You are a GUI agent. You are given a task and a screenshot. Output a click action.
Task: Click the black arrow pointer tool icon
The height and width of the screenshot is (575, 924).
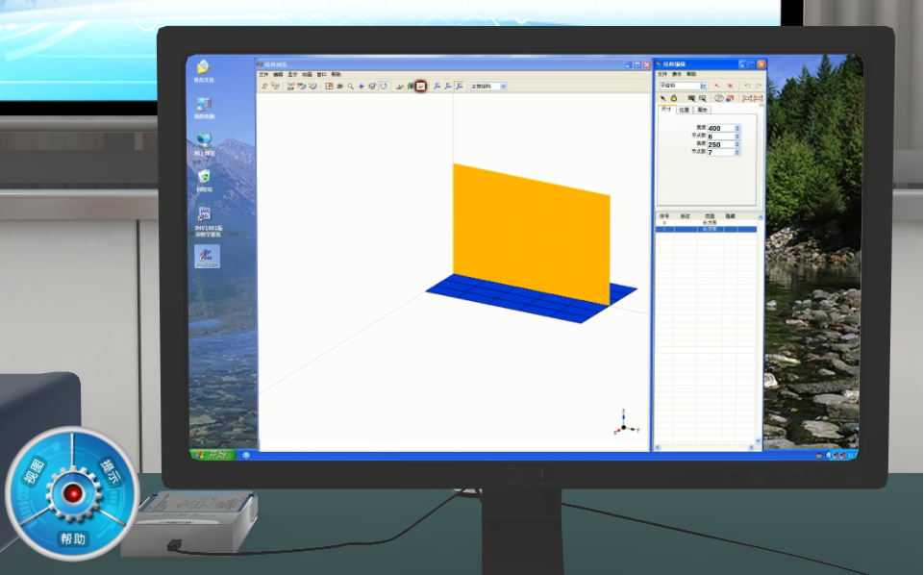coord(662,98)
